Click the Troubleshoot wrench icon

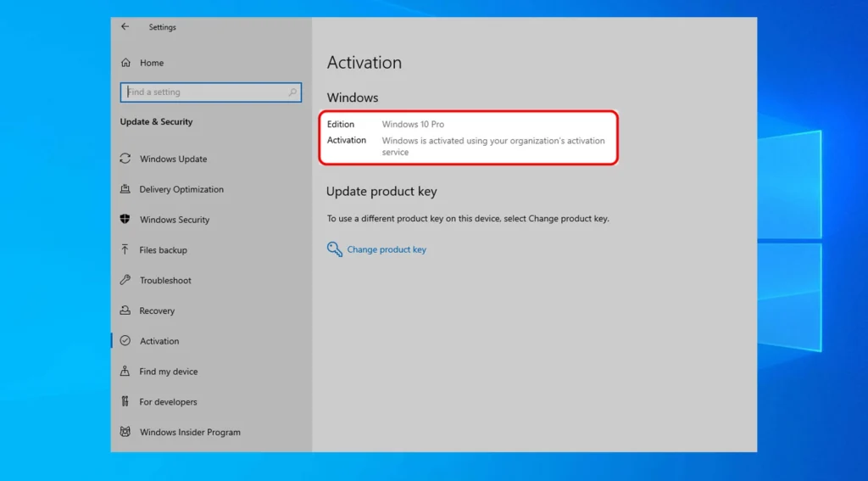click(125, 280)
